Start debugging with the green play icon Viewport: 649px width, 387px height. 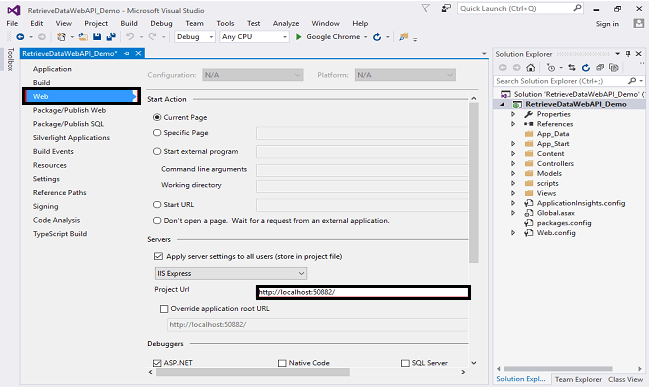point(298,37)
